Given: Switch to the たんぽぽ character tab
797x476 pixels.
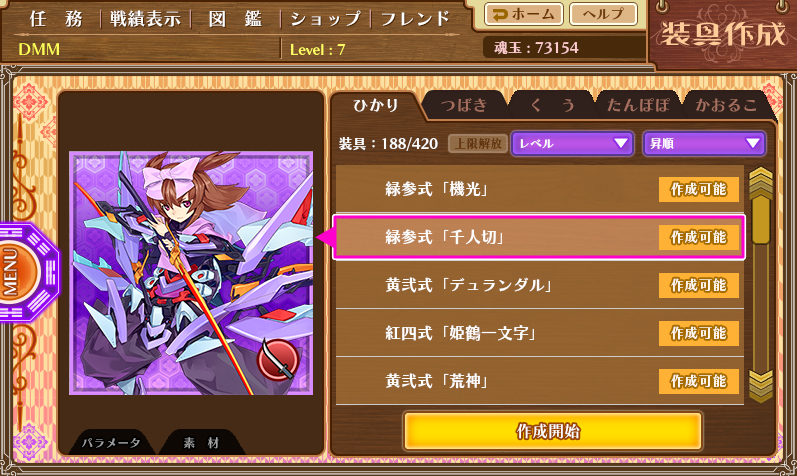Looking at the screenshot, I should [638, 105].
